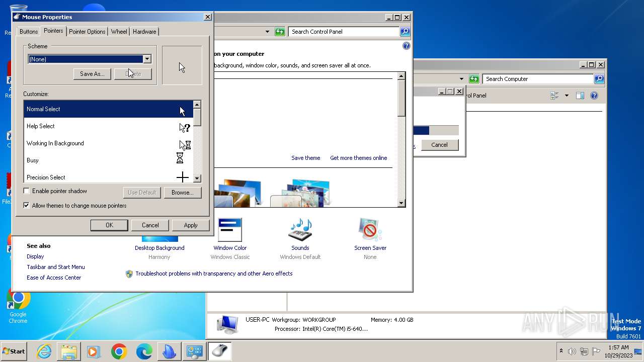Image resolution: width=644 pixels, height=362 pixels.
Task: Launch Internet Explorer from the taskbar
Action: coord(44,351)
